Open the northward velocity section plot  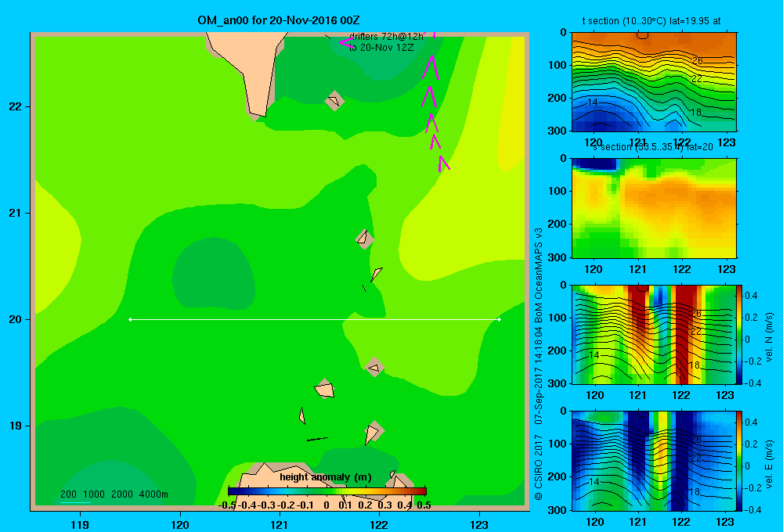[x=654, y=334]
